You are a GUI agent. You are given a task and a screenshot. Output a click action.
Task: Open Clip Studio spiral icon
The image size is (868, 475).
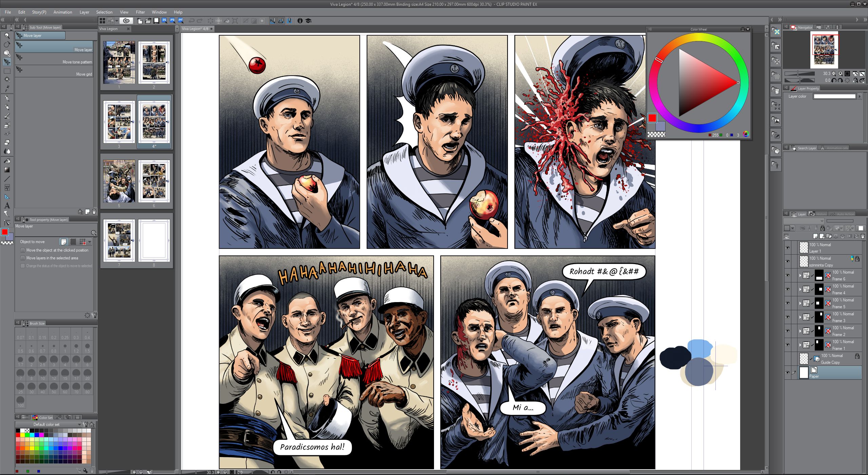[x=126, y=21]
